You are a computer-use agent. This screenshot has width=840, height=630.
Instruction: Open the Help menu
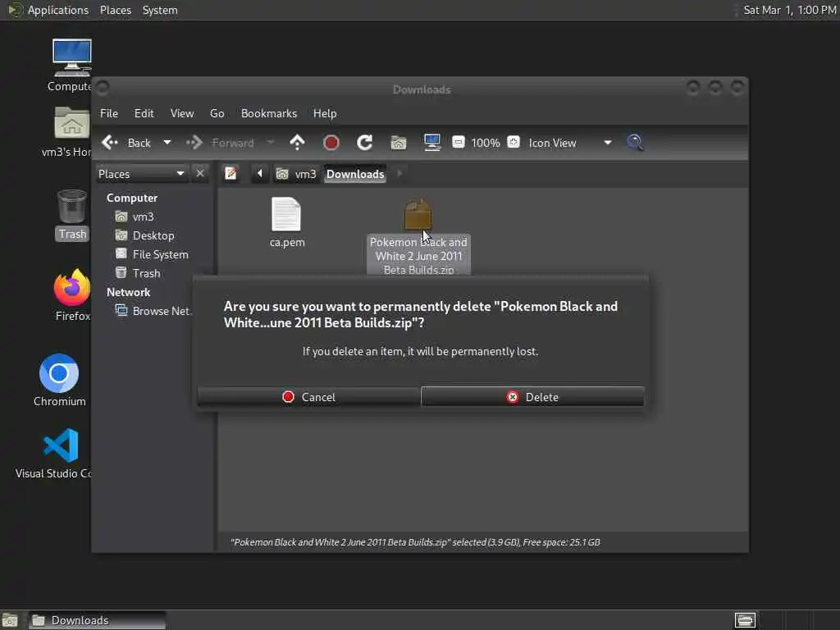coord(325,113)
